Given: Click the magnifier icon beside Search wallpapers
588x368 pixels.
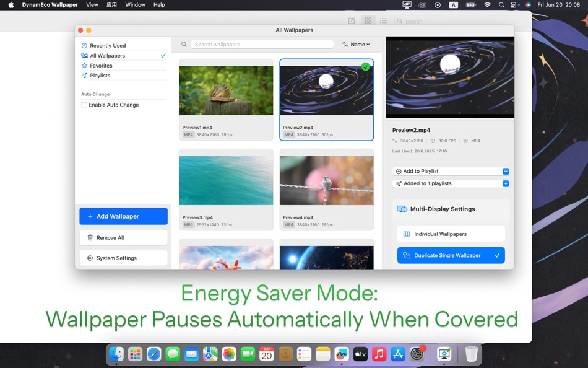Looking at the screenshot, I should coord(184,45).
